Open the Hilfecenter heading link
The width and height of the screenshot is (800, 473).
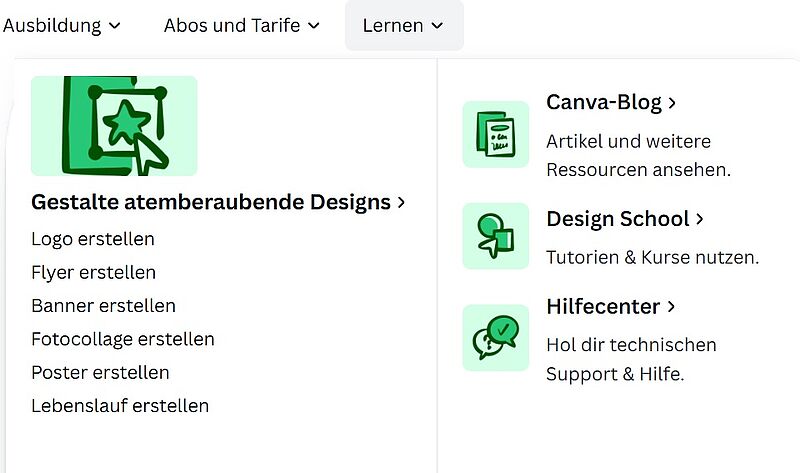point(603,307)
